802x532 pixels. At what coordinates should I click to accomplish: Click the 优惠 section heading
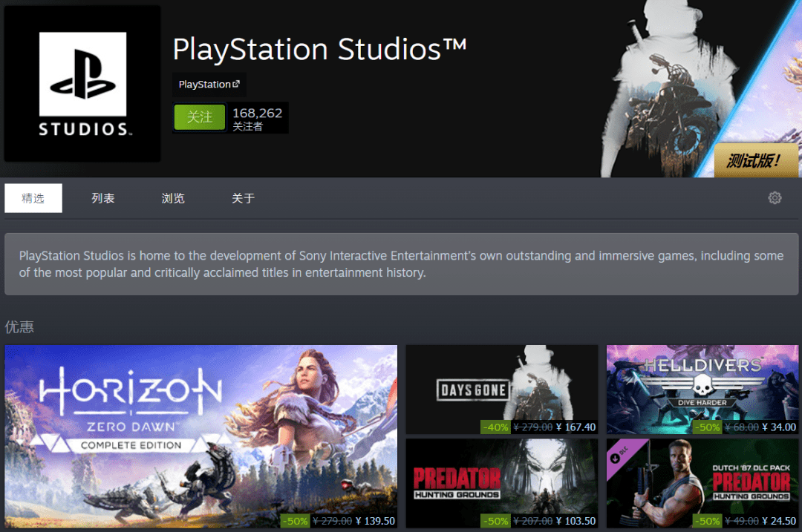19,327
